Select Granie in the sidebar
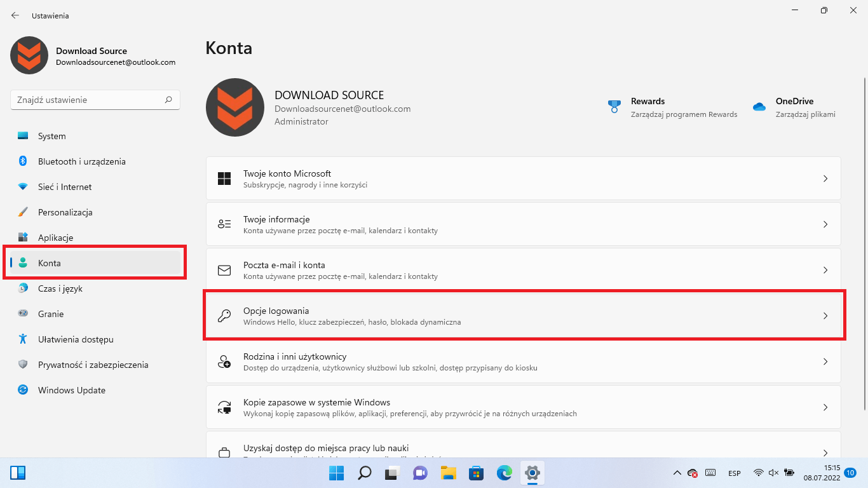Viewport: 868px width, 488px height. [95, 314]
